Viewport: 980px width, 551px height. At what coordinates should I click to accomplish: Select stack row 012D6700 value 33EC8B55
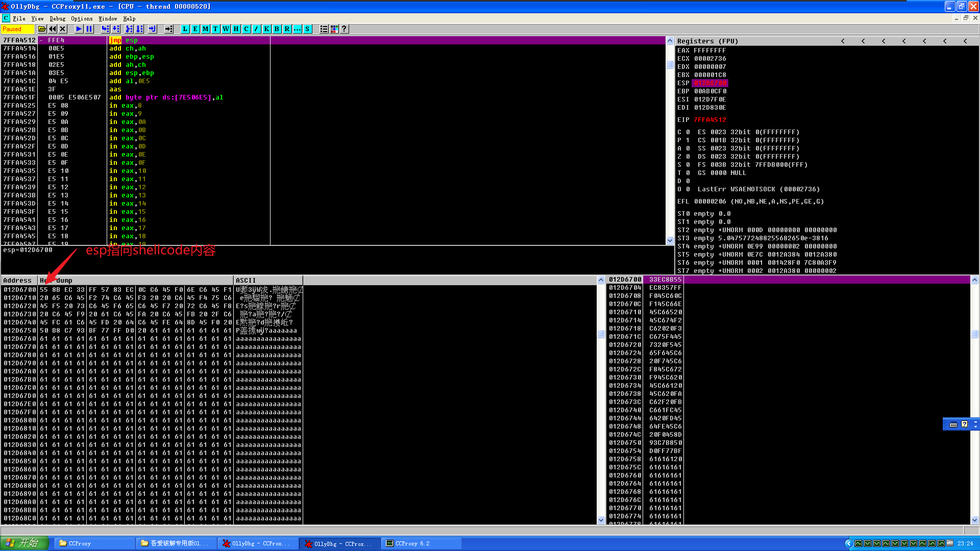pos(789,280)
